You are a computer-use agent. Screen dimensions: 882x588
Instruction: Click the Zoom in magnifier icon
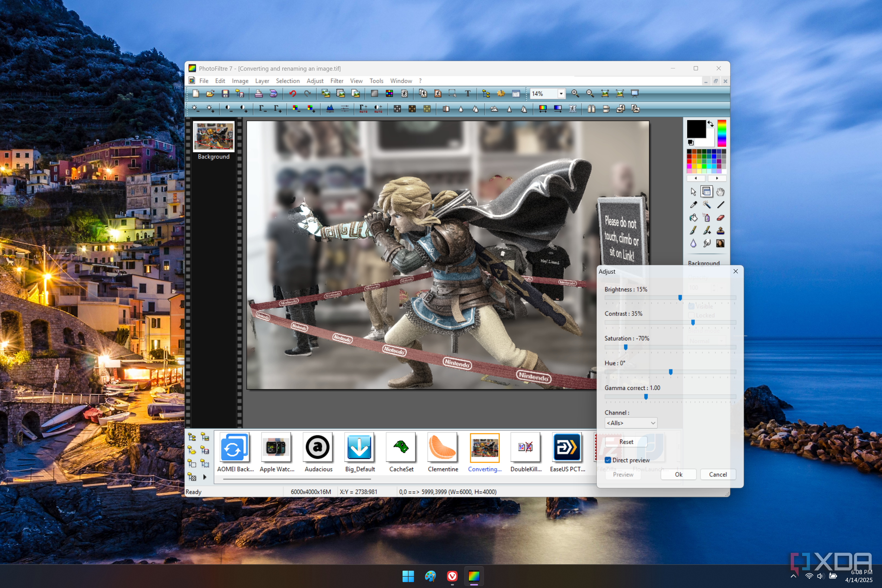point(575,93)
